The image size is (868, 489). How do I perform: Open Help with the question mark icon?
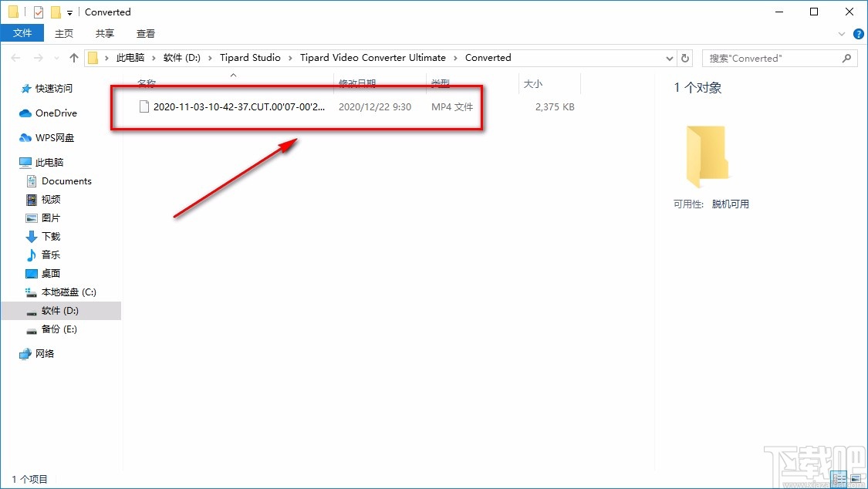pos(857,33)
